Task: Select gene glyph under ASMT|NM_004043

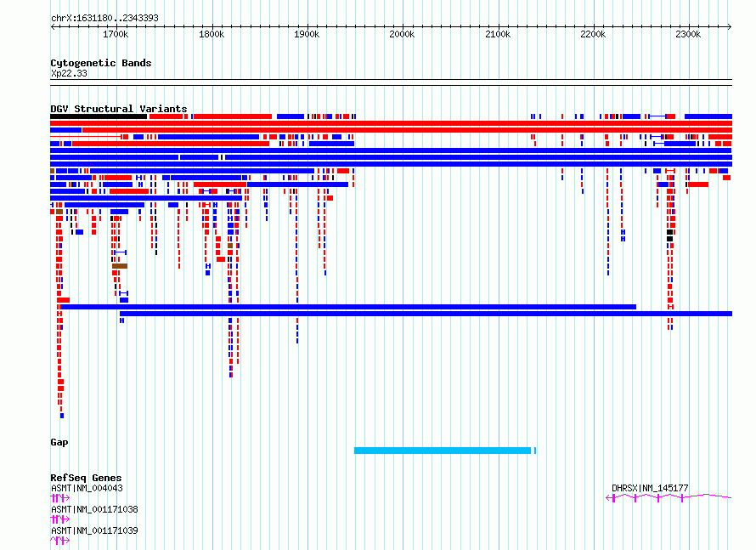Action: coord(59,498)
